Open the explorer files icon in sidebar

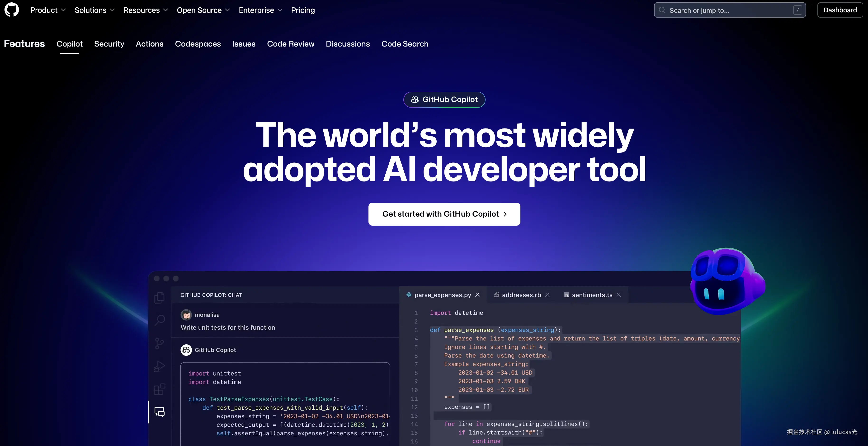(x=159, y=298)
